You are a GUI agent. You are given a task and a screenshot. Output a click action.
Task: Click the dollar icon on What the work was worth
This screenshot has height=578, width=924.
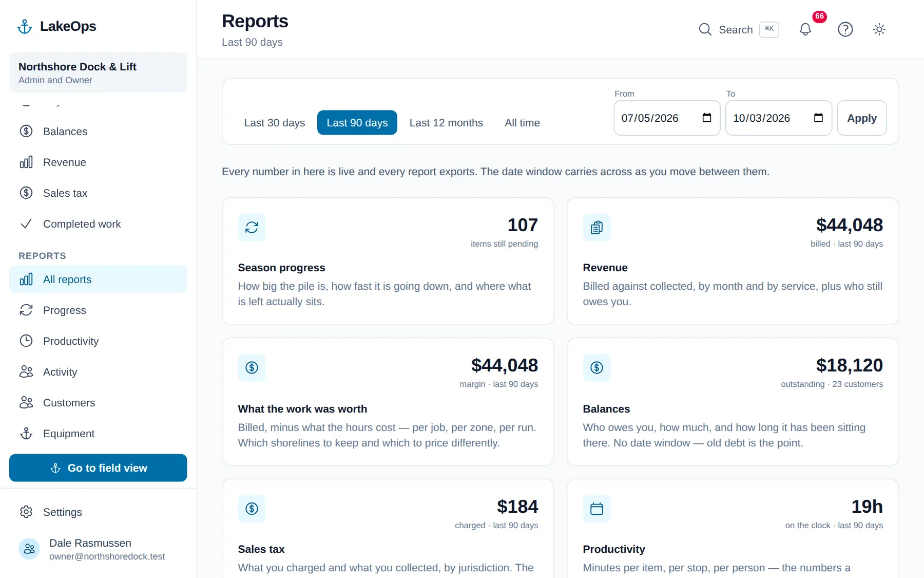[252, 367]
